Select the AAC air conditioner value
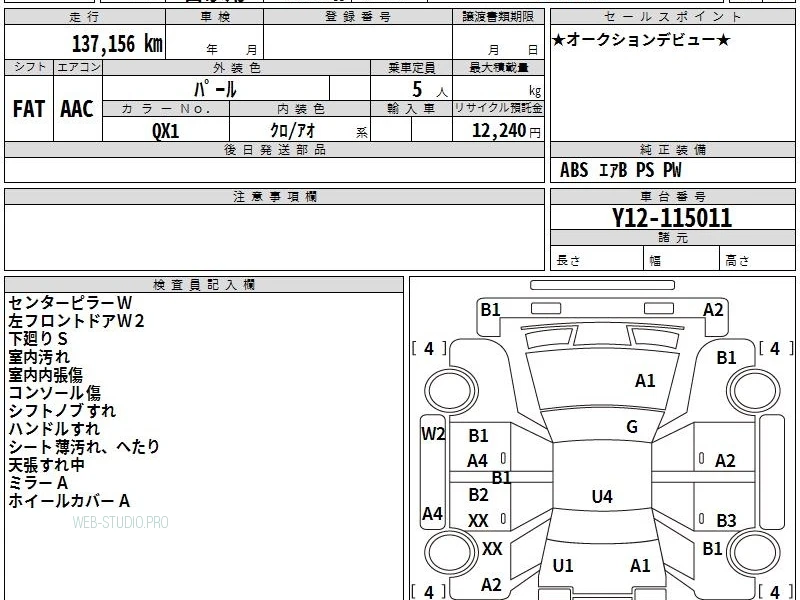The image size is (800, 600). click(x=77, y=109)
